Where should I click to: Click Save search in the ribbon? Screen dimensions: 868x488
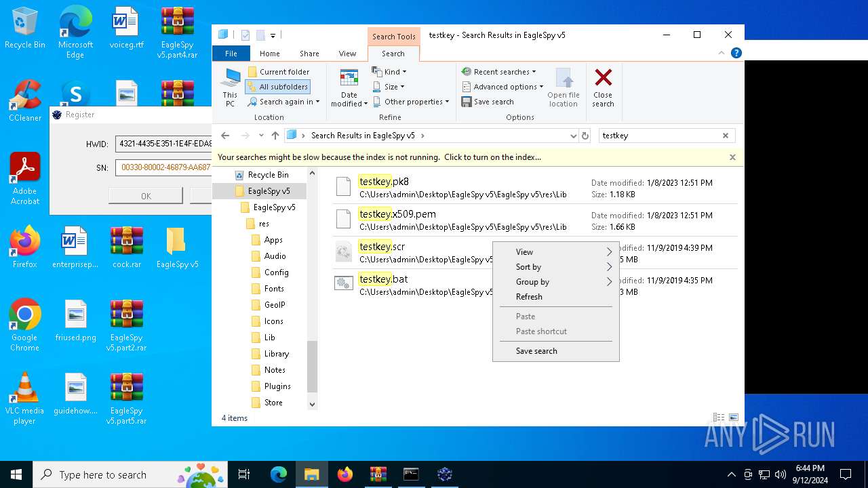click(x=488, y=102)
